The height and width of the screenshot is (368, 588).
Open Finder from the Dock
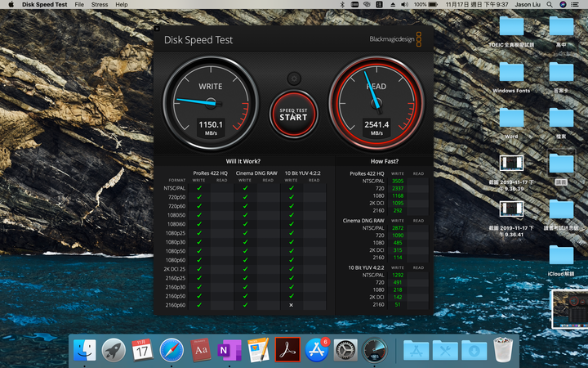[84, 350]
